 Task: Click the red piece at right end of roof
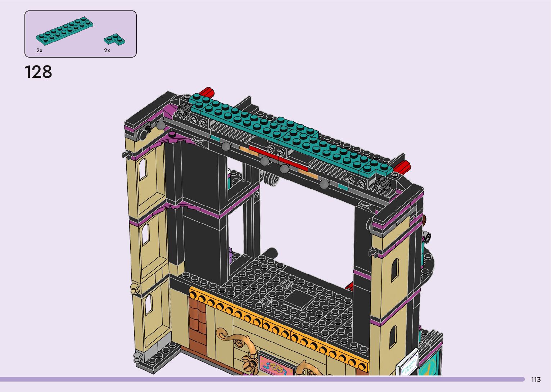[402, 167]
